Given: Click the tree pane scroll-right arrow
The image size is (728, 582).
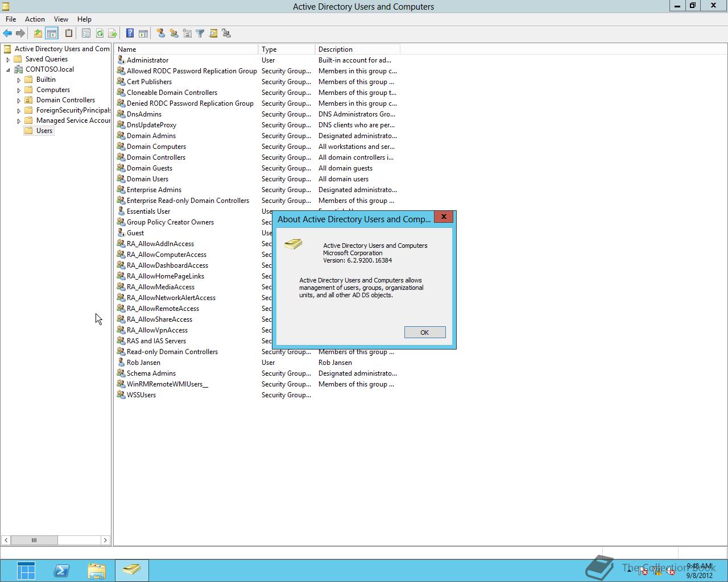Looking at the screenshot, I should click(x=105, y=540).
